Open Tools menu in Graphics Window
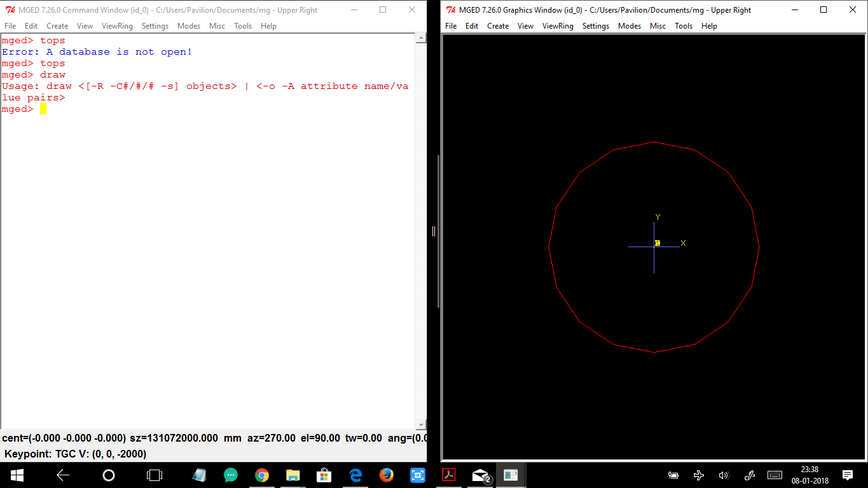This screenshot has width=868, height=488. coord(684,26)
